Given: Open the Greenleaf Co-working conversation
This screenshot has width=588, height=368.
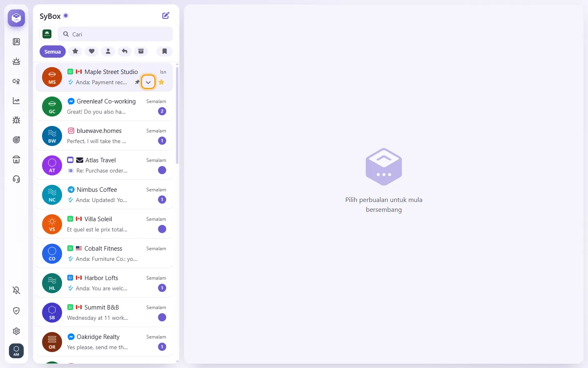Looking at the screenshot, I should tap(104, 106).
